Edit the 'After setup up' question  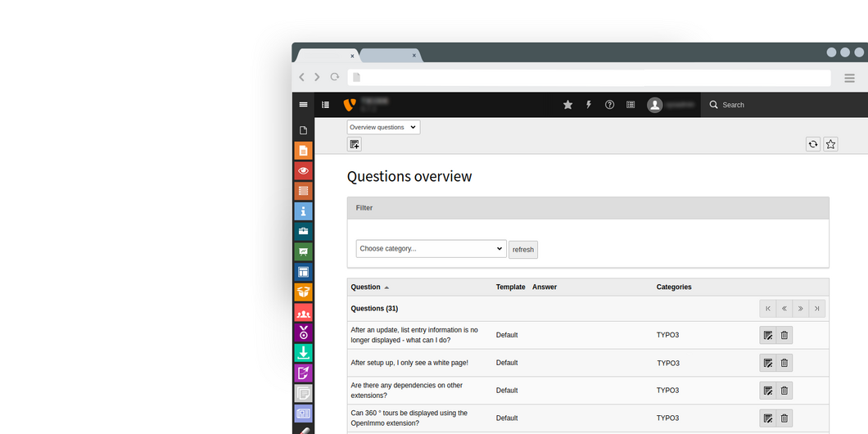[x=768, y=363]
